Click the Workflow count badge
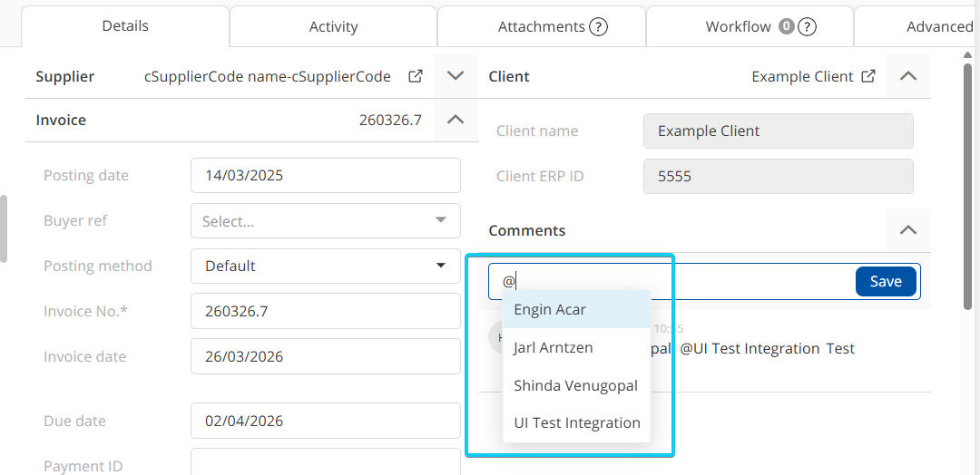This screenshot has width=980, height=475. tap(786, 26)
